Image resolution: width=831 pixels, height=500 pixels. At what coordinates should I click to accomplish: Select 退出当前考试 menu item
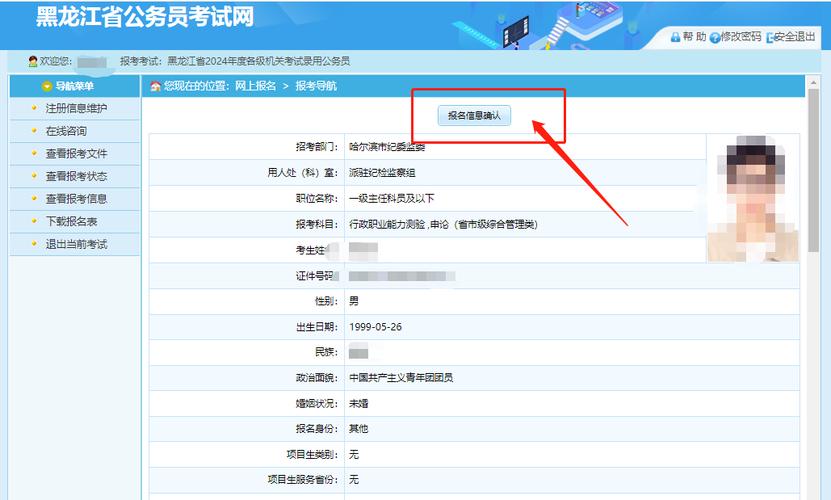coord(76,244)
